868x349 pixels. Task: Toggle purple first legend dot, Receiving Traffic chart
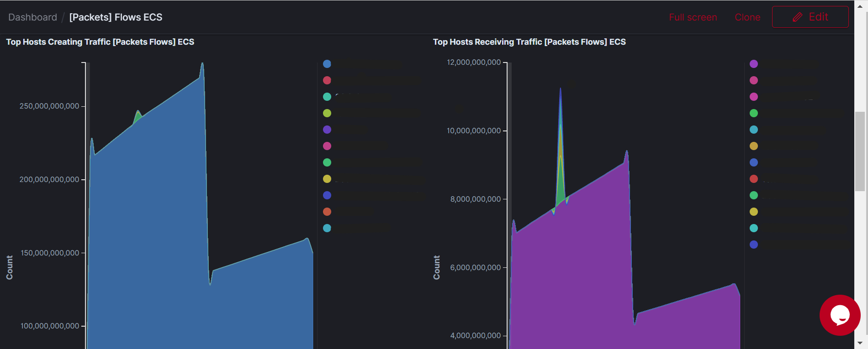tap(754, 64)
